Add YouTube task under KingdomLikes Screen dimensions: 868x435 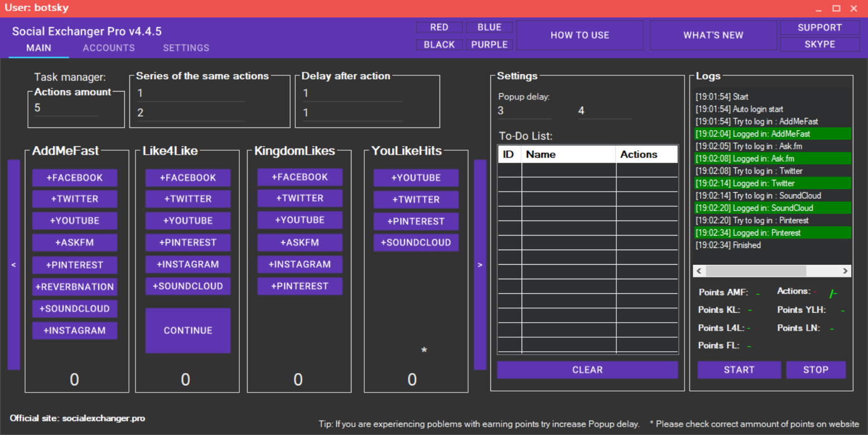pos(300,220)
